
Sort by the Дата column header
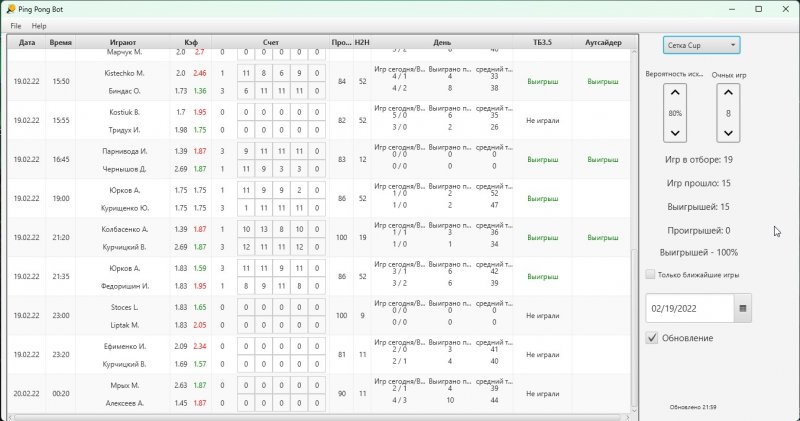pyautogui.click(x=27, y=43)
